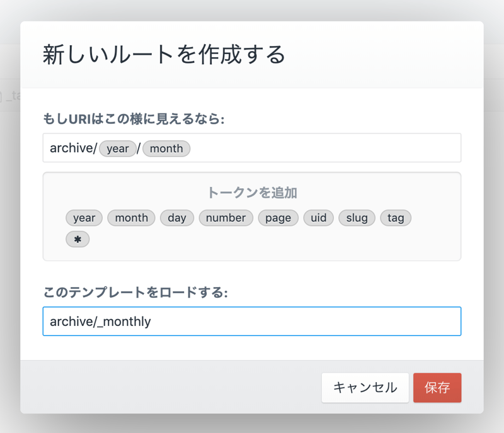The height and width of the screenshot is (433, 504).
Task: Insert the tag token
Action: tap(396, 218)
